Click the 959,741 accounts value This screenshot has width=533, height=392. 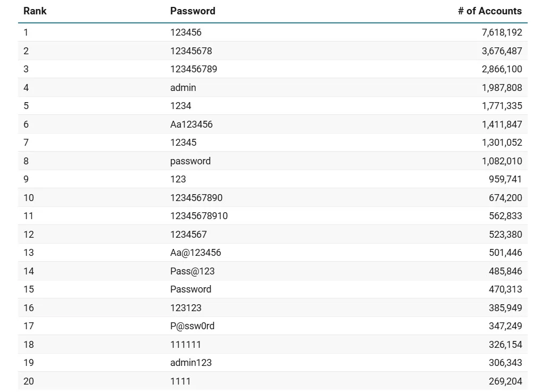[505, 179]
